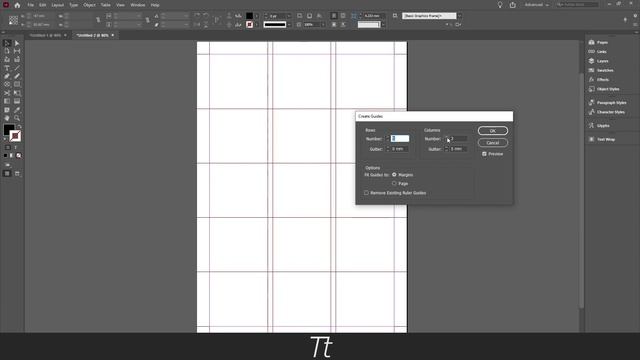The height and width of the screenshot is (360, 640).
Task: Open the Paragraph Styles panel
Action: coord(607,103)
